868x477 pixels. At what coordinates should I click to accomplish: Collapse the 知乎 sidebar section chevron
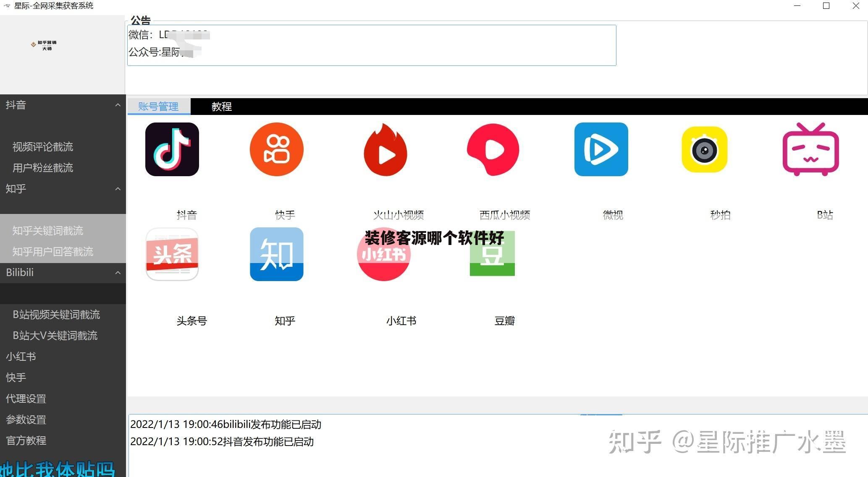coord(118,189)
